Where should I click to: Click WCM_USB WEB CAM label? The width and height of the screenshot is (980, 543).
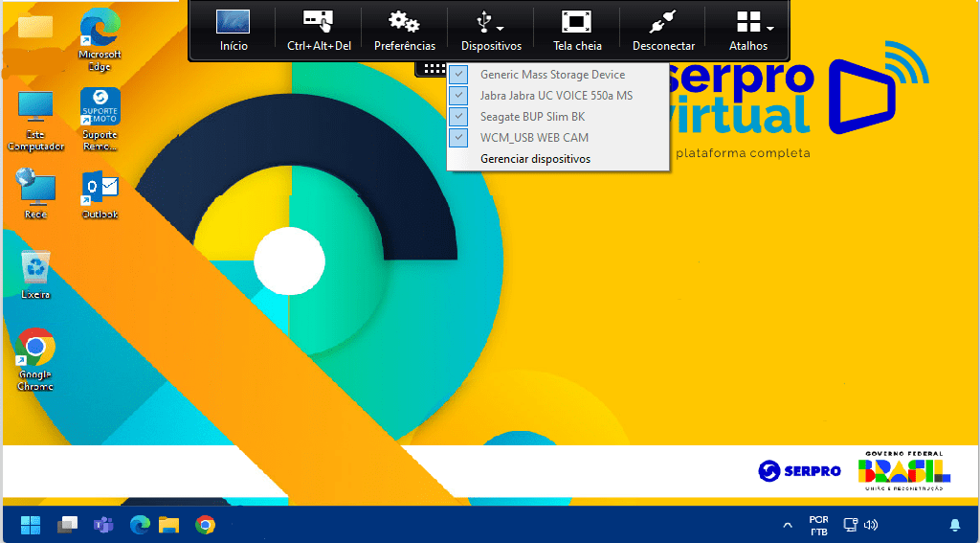click(x=534, y=138)
